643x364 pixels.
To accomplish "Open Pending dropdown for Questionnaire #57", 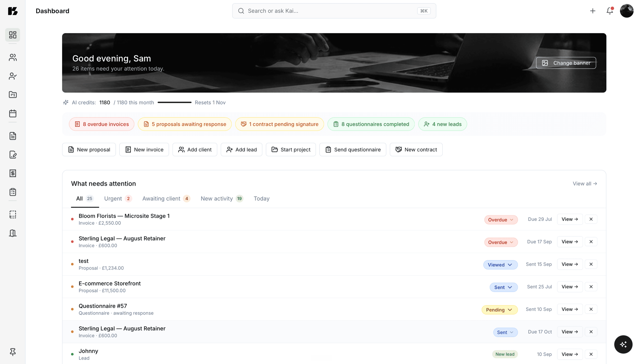I will (x=499, y=309).
